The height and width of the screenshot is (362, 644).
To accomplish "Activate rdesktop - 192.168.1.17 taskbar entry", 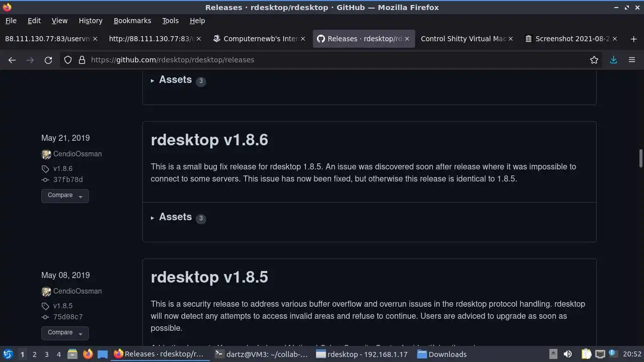I will click(362, 354).
